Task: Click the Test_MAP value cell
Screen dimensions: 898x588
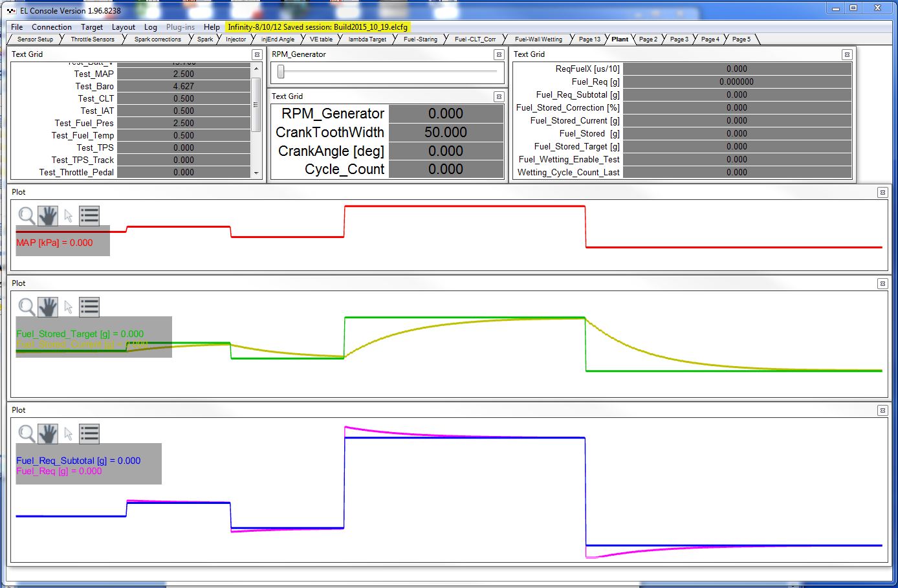Action: click(184, 74)
